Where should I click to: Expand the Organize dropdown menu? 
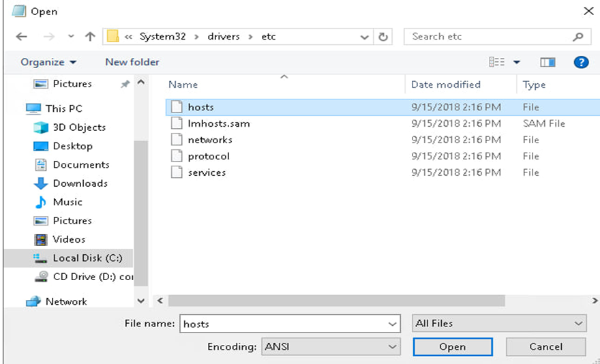[x=48, y=62]
